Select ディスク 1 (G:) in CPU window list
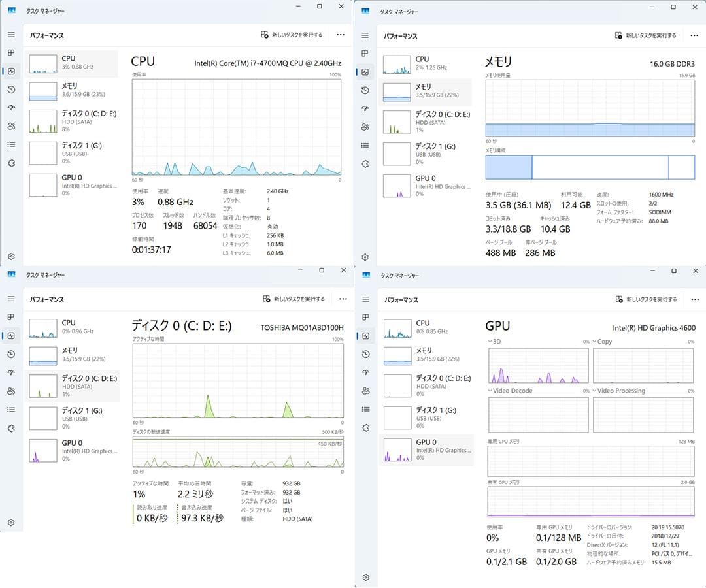This screenshot has height=588, width=706. click(x=72, y=153)
